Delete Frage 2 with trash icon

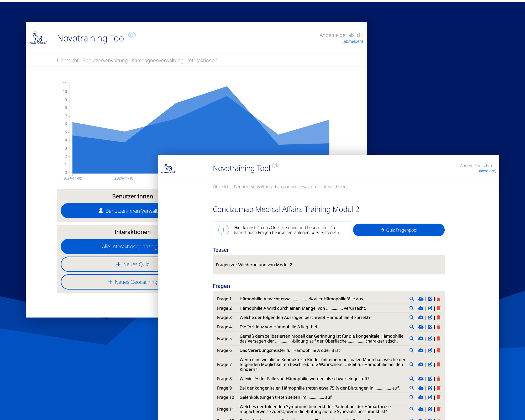tap(439, 308)
